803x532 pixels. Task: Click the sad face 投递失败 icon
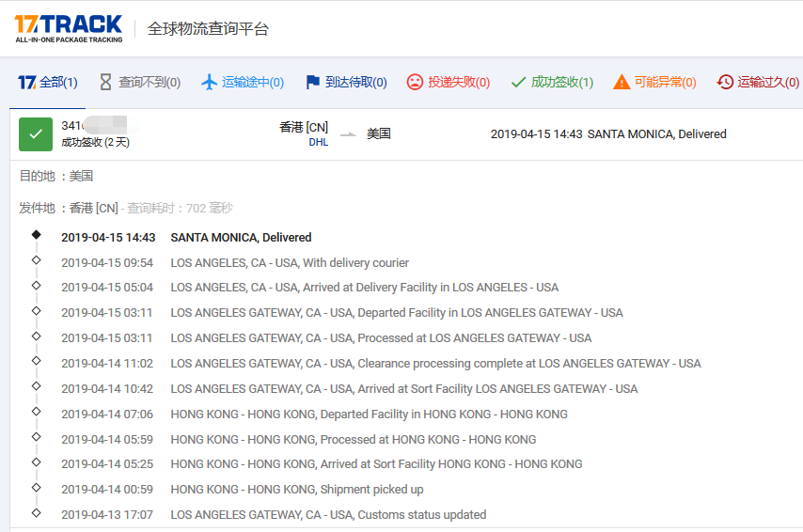tap(415, 83)
